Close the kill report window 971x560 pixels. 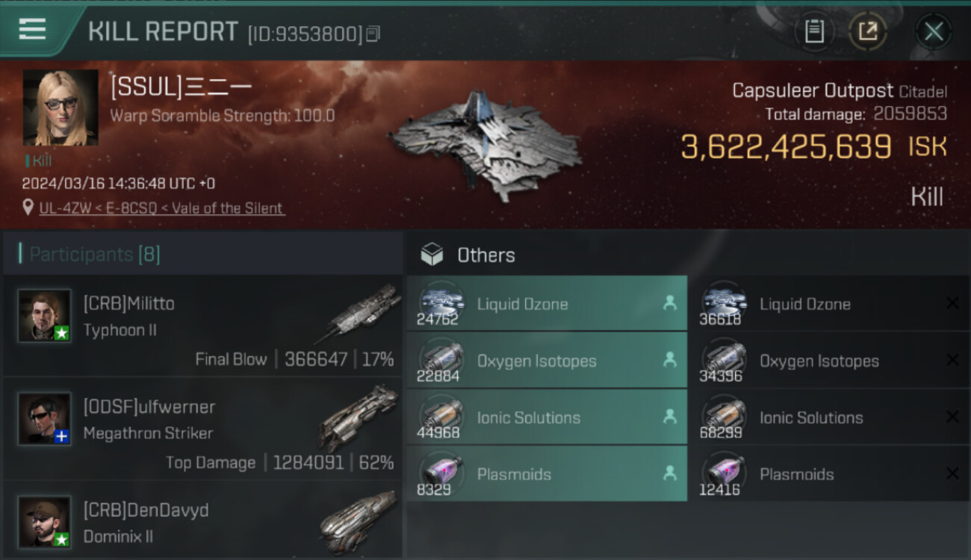click(x=934, y=31)
